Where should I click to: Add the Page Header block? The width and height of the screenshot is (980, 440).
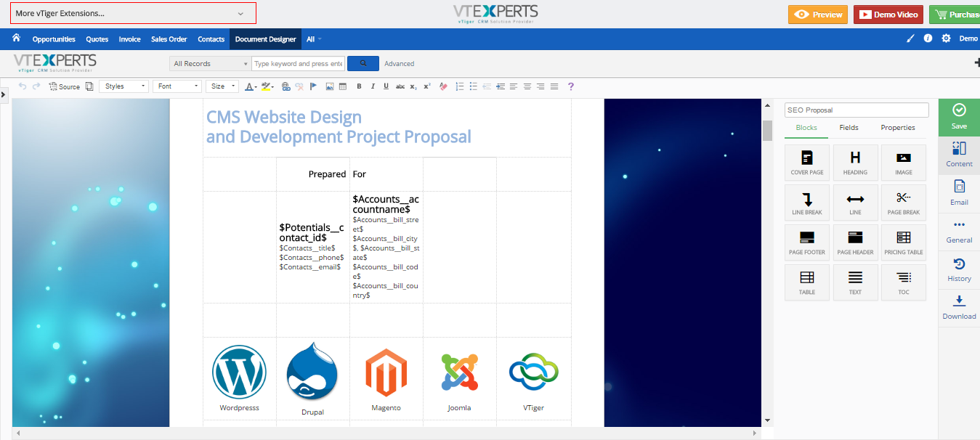point(855,243)
